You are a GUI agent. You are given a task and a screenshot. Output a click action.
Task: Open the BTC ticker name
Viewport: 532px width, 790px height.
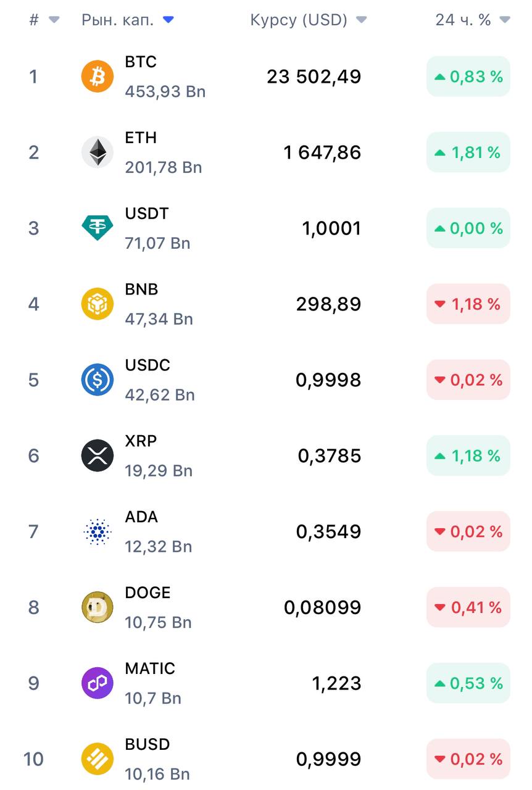point(141,62)
